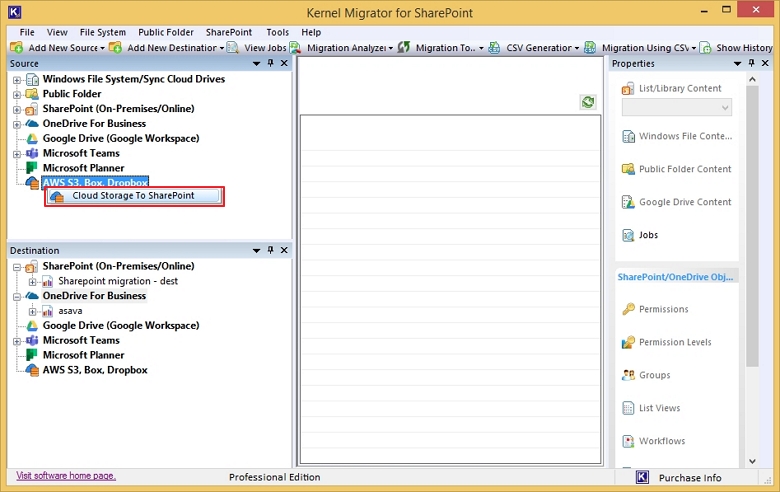Click the SharePoint/OneDrive Obj... section header
780x492 pixels.
pyautogui.click(x=676, y=277)
